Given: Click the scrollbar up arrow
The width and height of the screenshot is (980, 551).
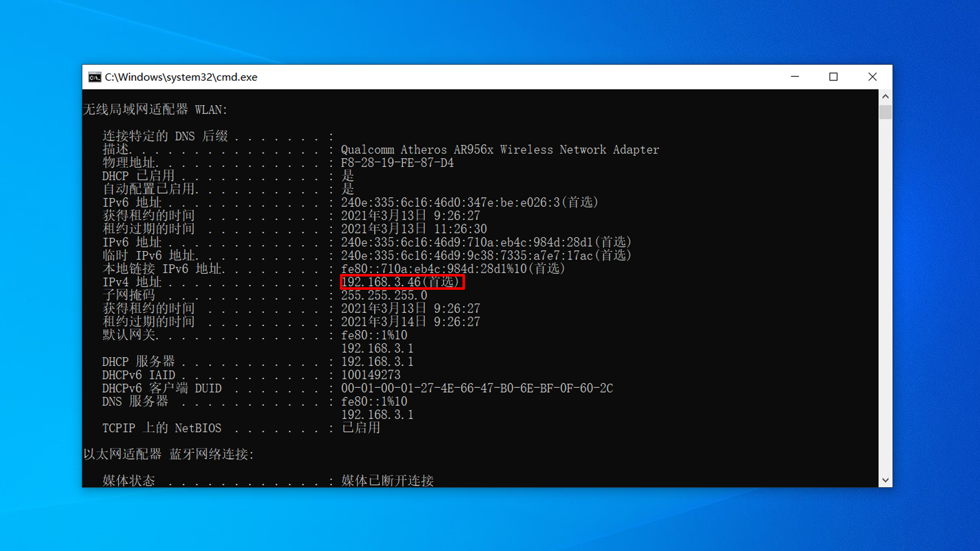Looking at the screenshot, I should [x=886, y=96].
